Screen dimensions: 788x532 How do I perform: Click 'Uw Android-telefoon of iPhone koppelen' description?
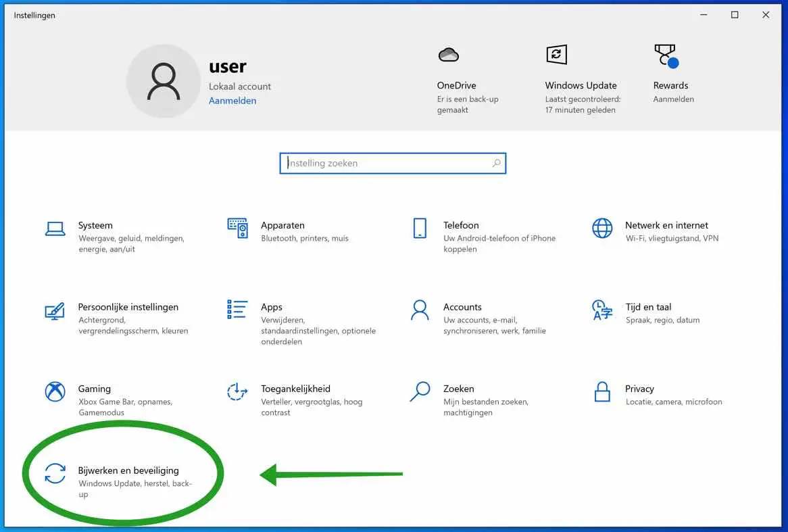pos(499,244)
